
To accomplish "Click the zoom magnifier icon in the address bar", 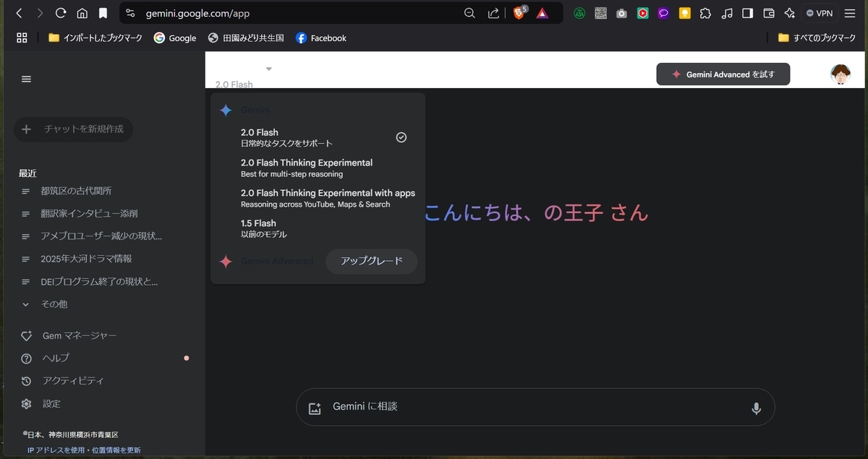I will pos(469,13).
